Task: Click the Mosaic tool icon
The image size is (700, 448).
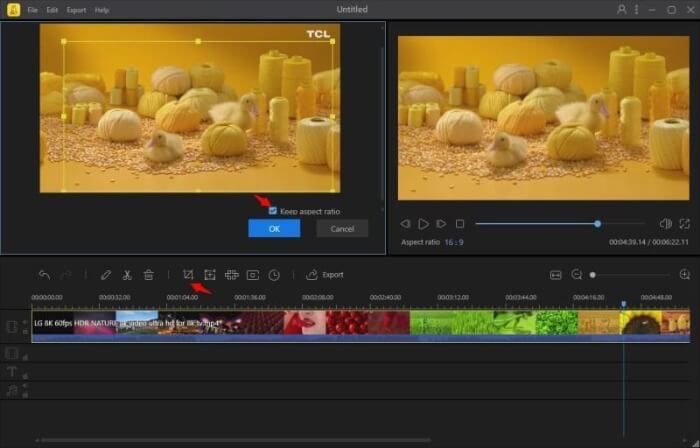Action: [x=231, y=274]
